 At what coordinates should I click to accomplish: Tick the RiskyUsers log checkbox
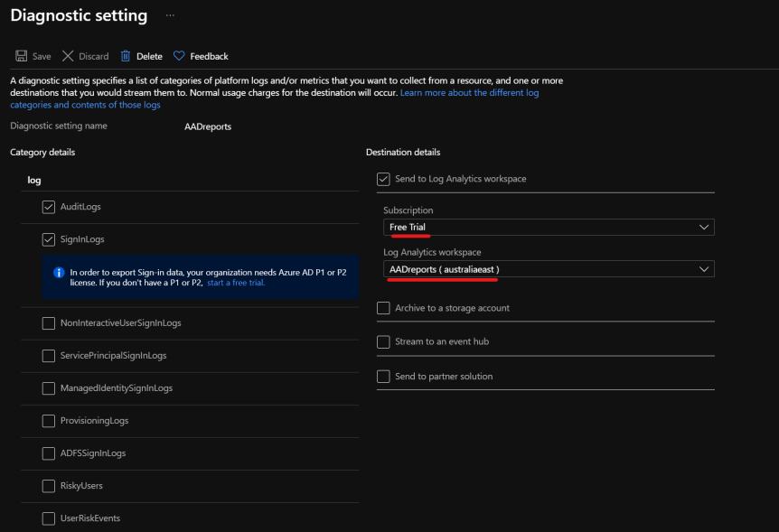point(49,486)
